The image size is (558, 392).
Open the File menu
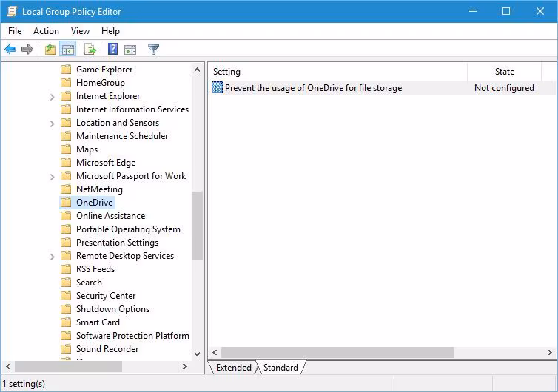point(15,31)
